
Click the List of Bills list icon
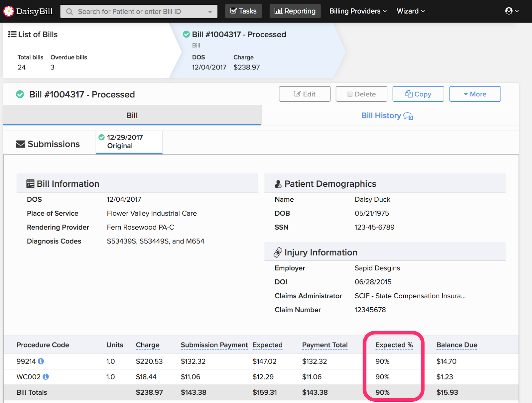point(12,35)
